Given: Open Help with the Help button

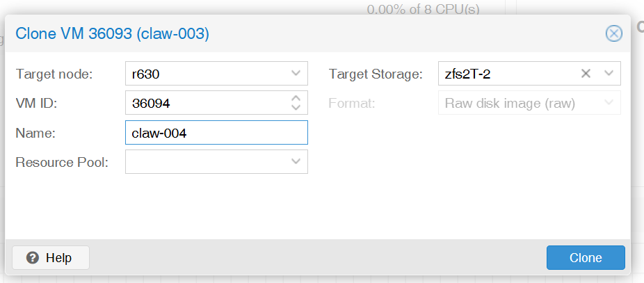Looking at the screenshot, I should tap(51, 258).
